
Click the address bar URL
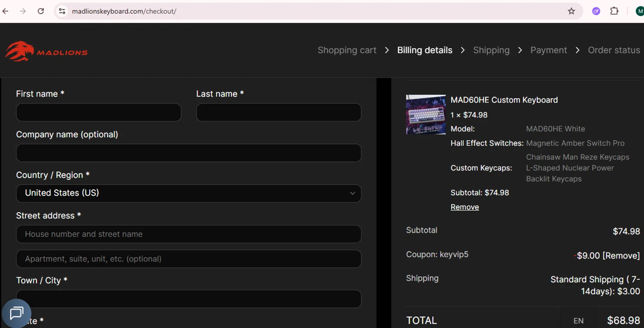[124, 11]
